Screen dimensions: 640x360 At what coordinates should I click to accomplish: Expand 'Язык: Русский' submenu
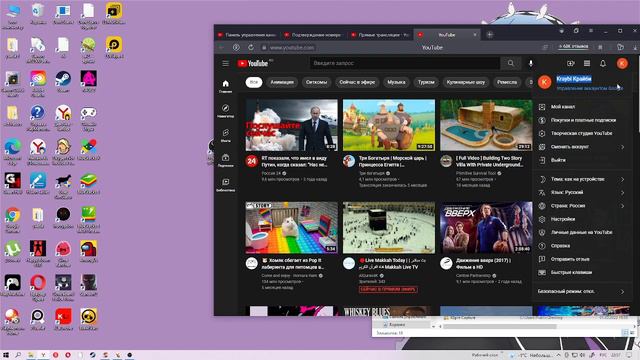pyautogui.click(x=581, y=192)
